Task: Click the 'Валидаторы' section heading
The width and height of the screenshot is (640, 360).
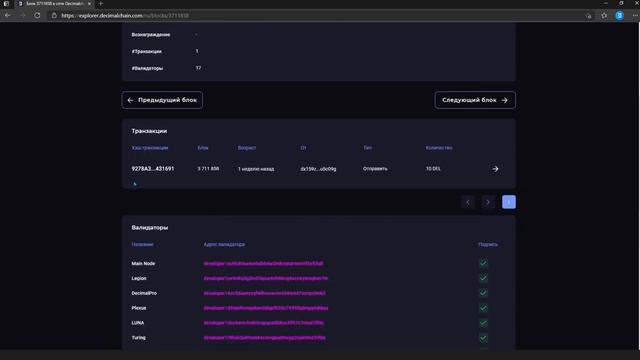Action: 149,227
